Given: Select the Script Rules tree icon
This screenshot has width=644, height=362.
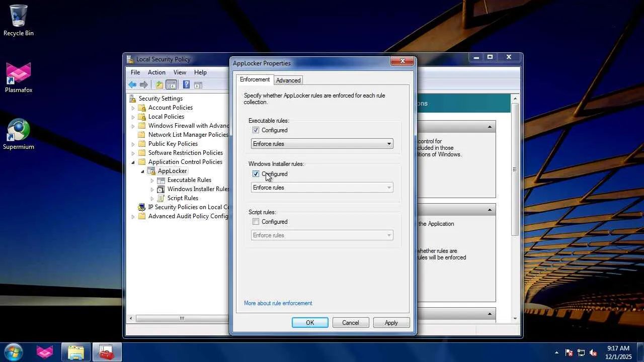Looking at the screenshot, I should coord(161,198).
